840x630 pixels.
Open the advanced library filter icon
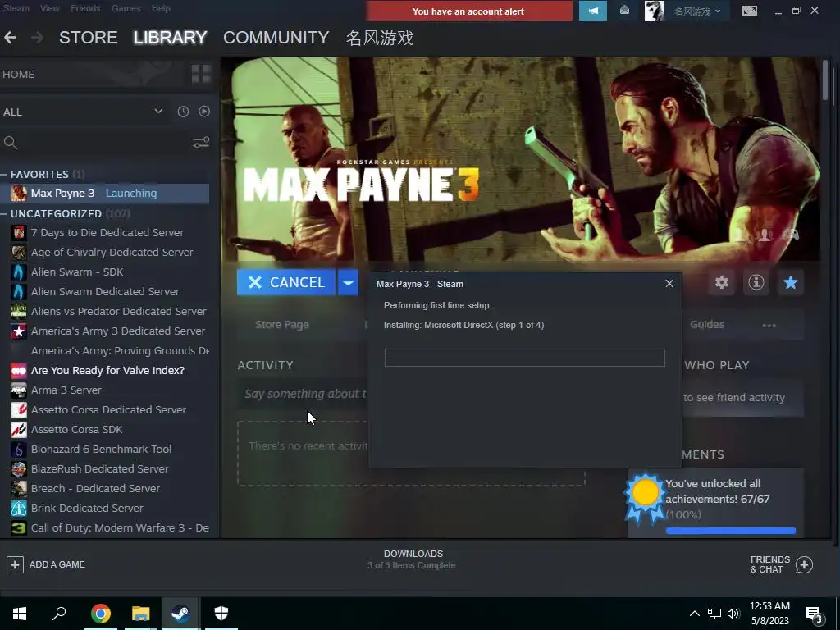click(201, 143)
